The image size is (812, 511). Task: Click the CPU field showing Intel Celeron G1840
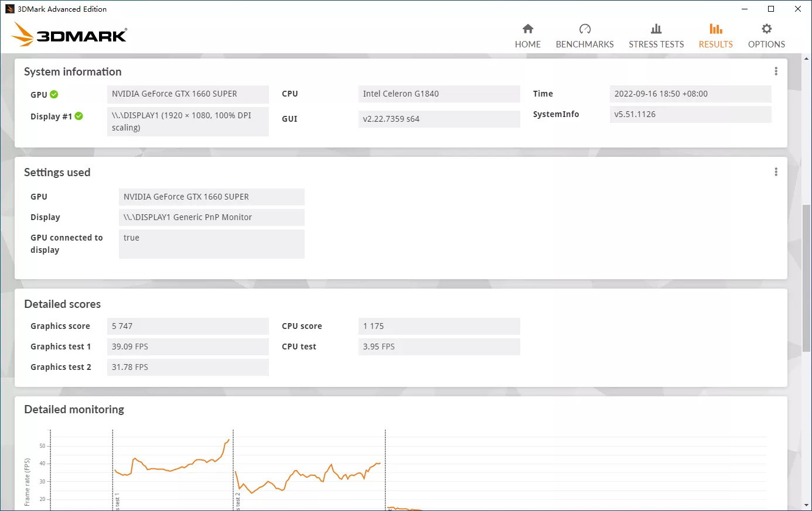point(439,94)
